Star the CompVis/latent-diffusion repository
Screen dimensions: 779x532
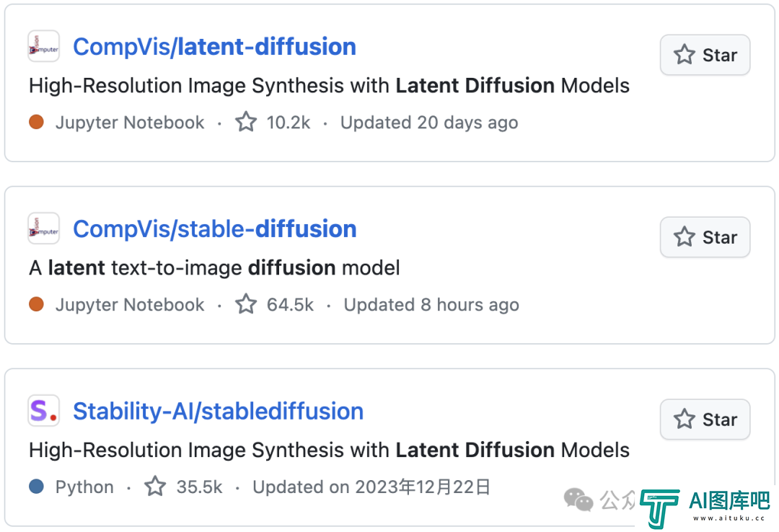705,55
